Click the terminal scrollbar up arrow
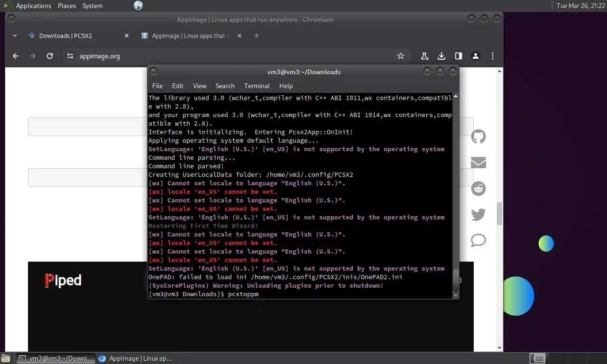Image resolution: width=607 pixels, height=364 pixels. 456,97
